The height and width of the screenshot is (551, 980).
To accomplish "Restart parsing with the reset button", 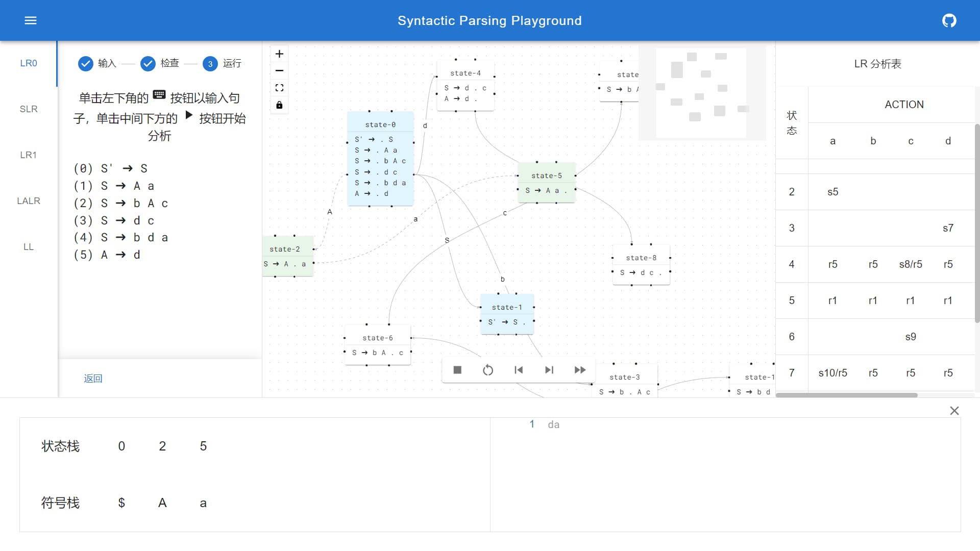I will 488,370.
